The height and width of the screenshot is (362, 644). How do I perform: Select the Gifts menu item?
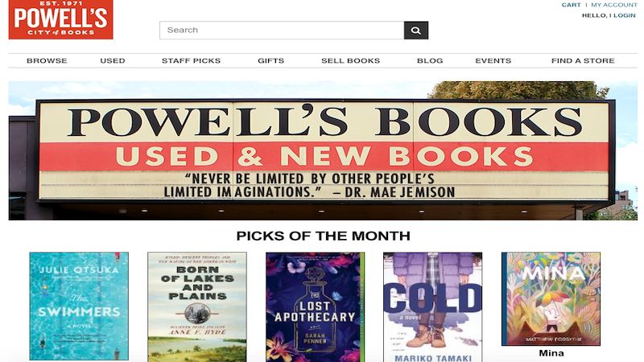click(270, 61)
